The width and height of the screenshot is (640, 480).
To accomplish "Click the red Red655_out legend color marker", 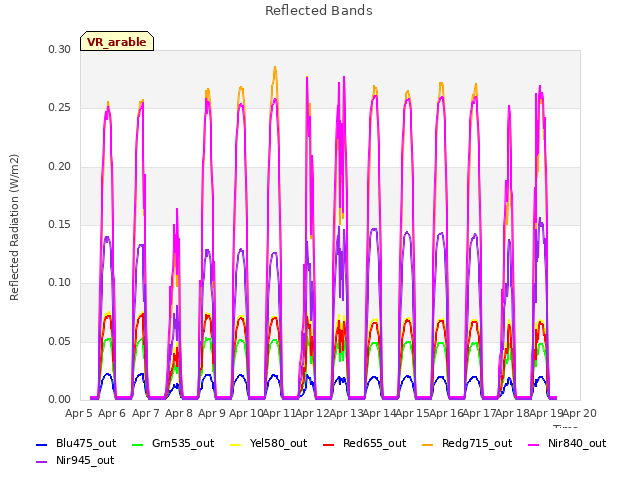I will [x=329, y=444].
